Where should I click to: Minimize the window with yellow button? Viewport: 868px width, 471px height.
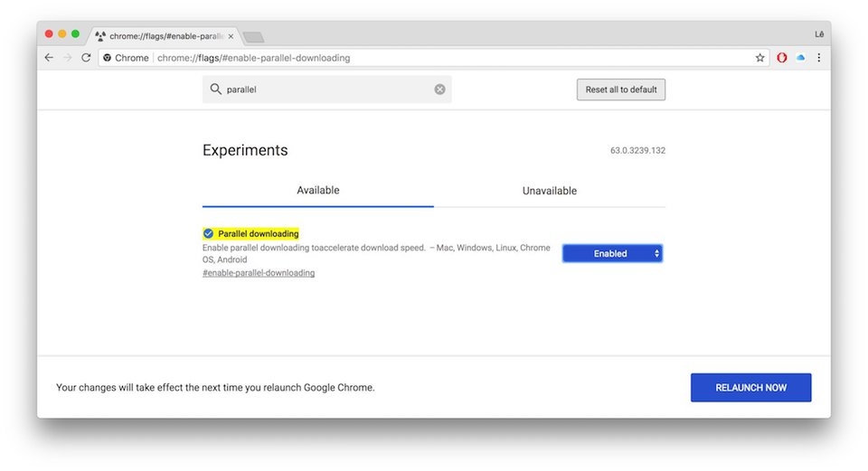click(x=62, y=34)
